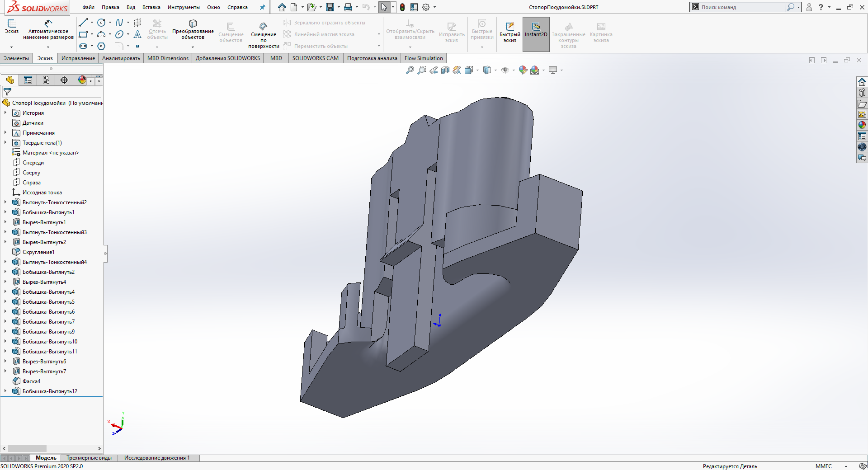Open the Appearances color ball tab
This screenshot has height=470, width=868.
point(82,80)
